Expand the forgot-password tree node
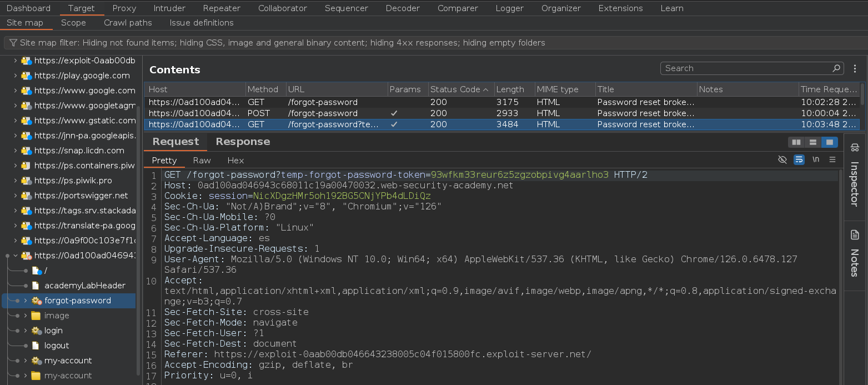 (25, 301)
